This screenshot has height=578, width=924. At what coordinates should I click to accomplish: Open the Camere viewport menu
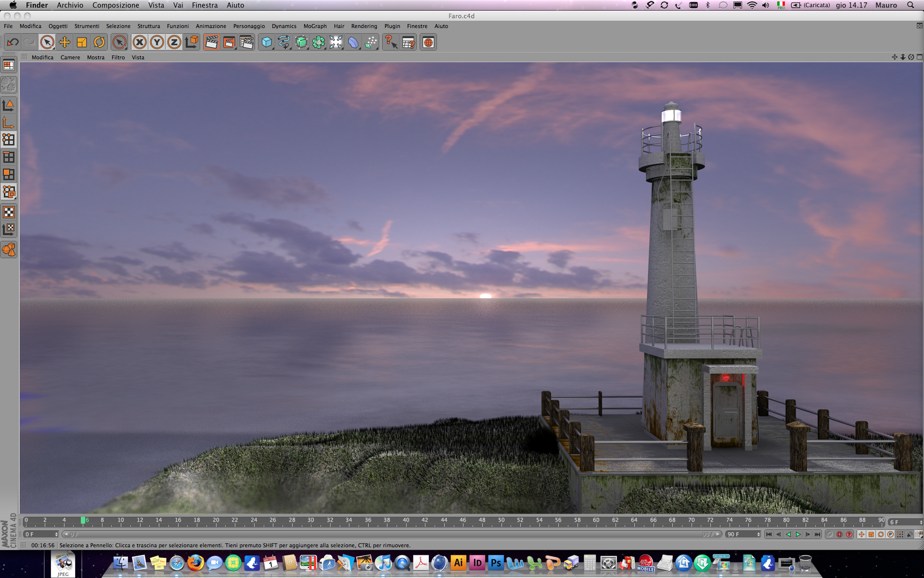pos(70,57)
